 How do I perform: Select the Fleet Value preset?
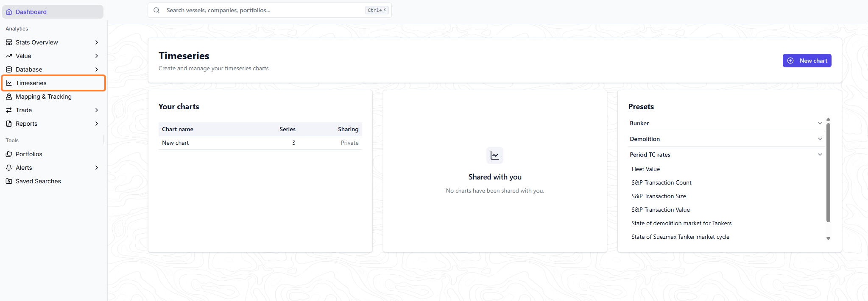point(645,169)
